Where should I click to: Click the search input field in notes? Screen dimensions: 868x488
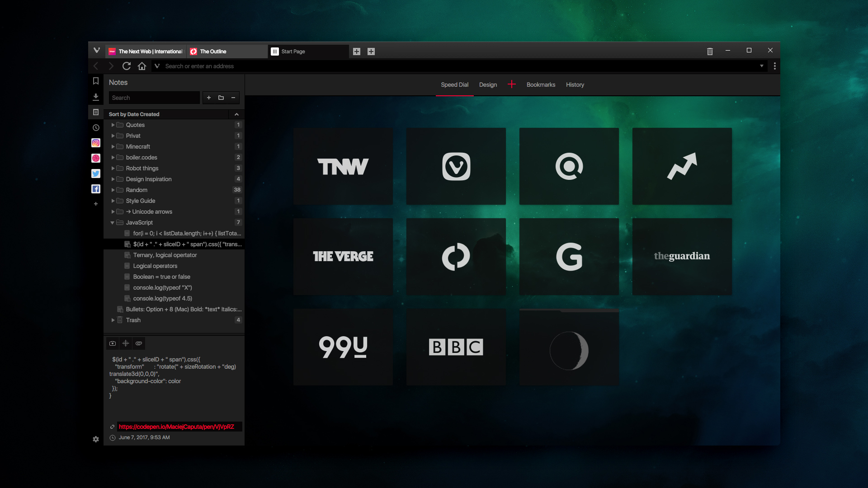(x=154, y=97)
